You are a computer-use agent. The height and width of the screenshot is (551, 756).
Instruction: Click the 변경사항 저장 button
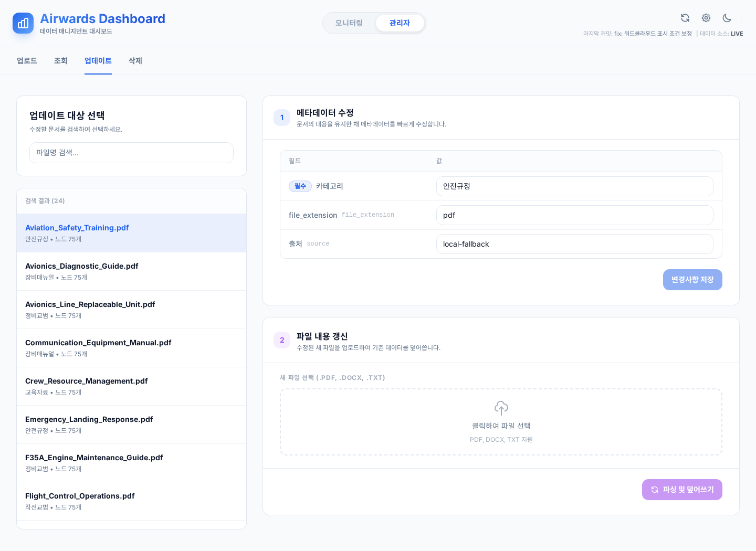692,280
